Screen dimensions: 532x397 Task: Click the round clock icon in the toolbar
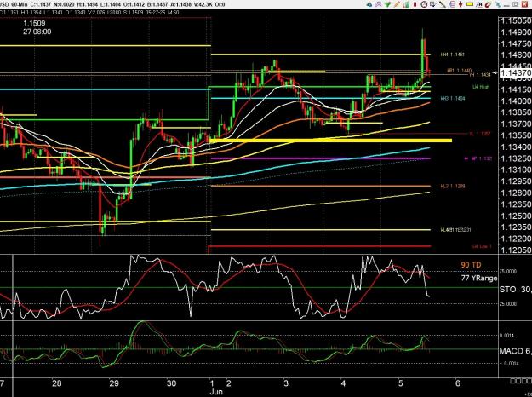(x=424, y=4)
